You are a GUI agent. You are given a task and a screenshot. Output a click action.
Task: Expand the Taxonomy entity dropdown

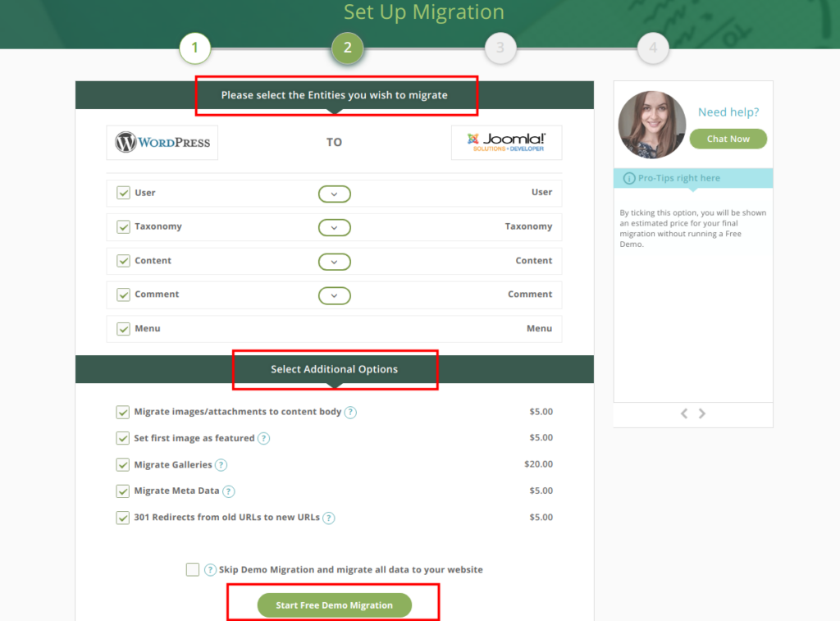[x=335, y=228]
